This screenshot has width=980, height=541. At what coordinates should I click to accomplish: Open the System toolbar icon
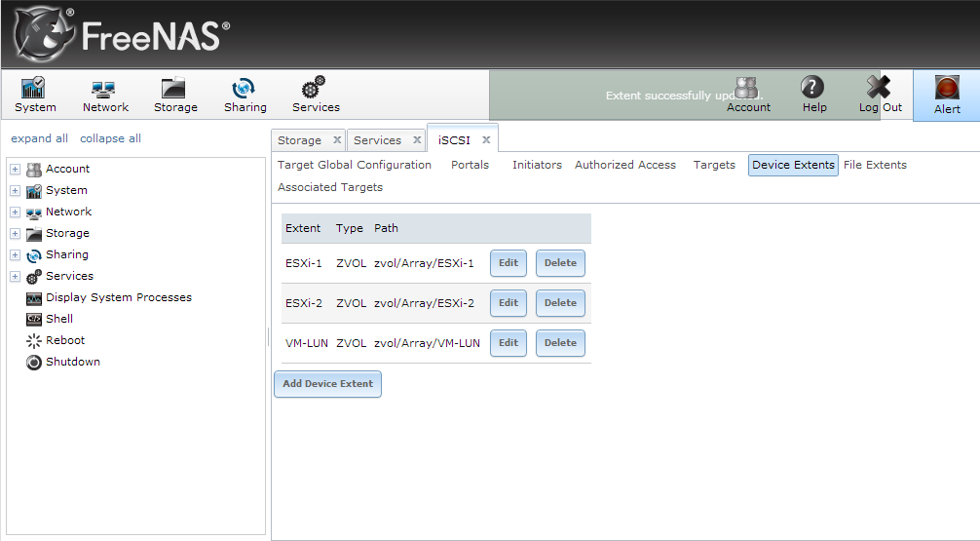[35, 95]
